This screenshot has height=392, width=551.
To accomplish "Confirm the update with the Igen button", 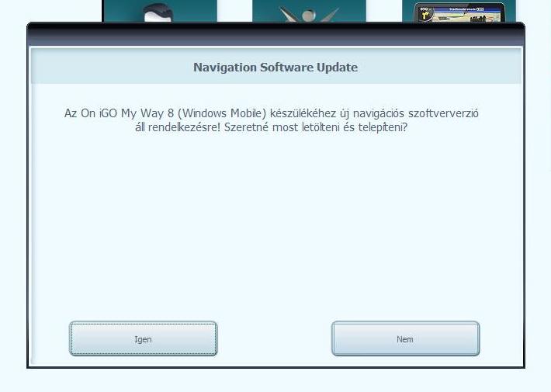I will (x=143, y=338).
